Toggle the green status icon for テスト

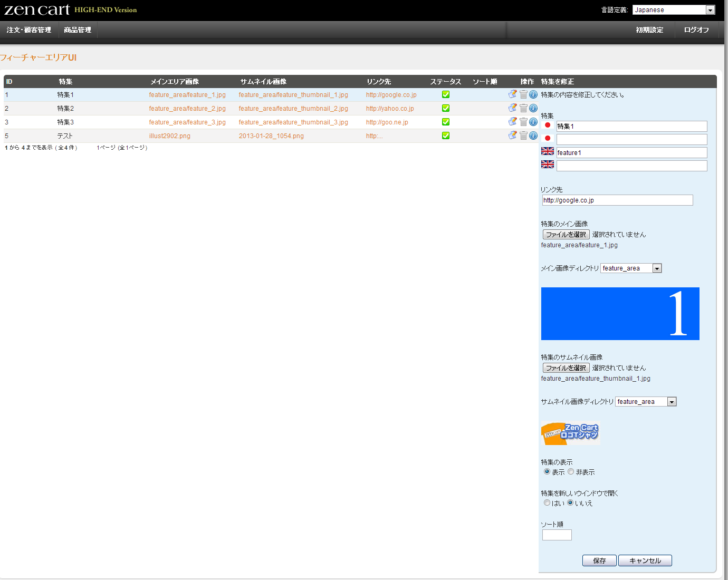[446, 136]
